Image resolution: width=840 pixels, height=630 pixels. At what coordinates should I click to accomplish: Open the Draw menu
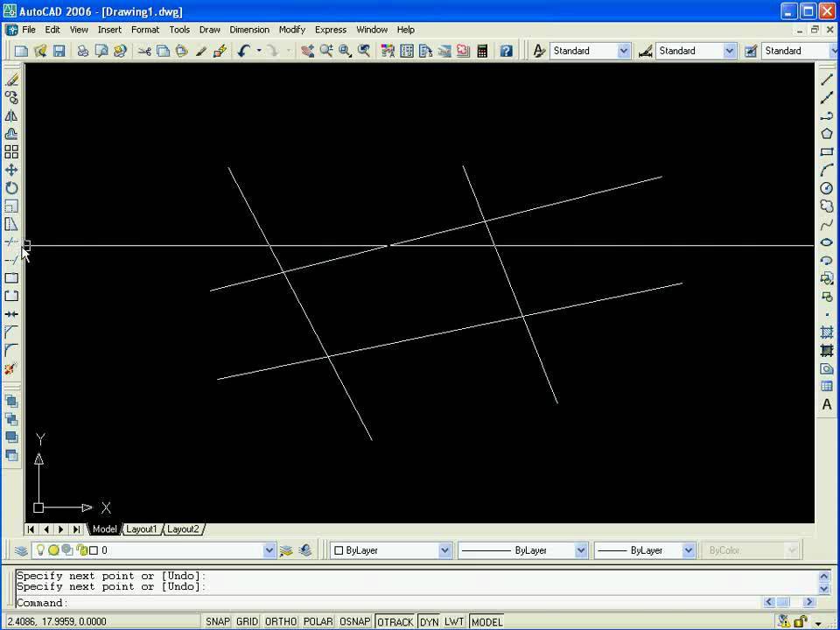pyautogui.click(x=209, y=30)
